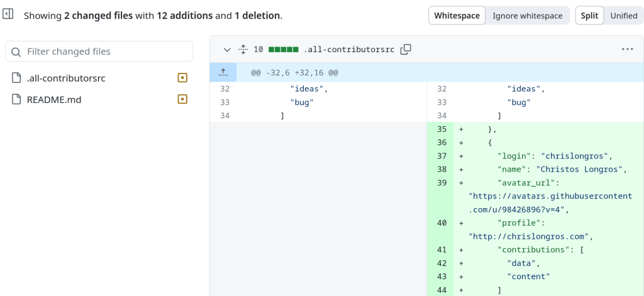The image size is (644, 296).
Task: Switch diff view to Unified
Action: tap(623, 16)
